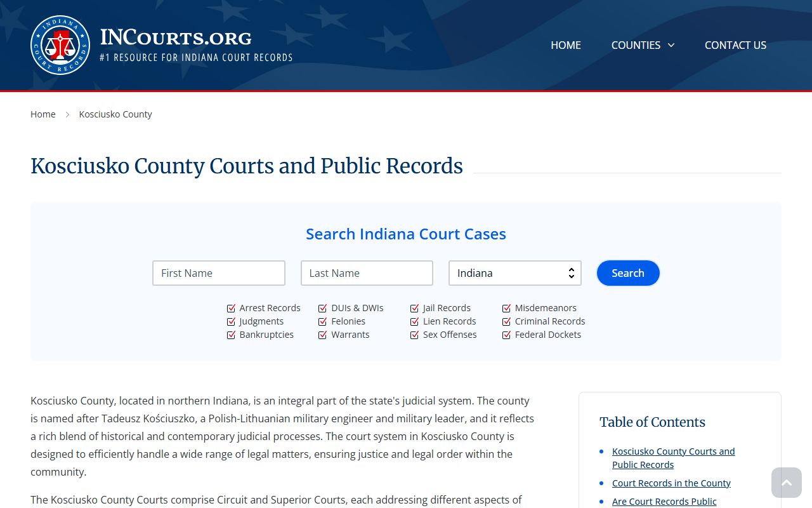The image size is (812, 508).
Task: Open 'Kosciusko County Courts and Public Records' contents link
Action: point(674,458)
